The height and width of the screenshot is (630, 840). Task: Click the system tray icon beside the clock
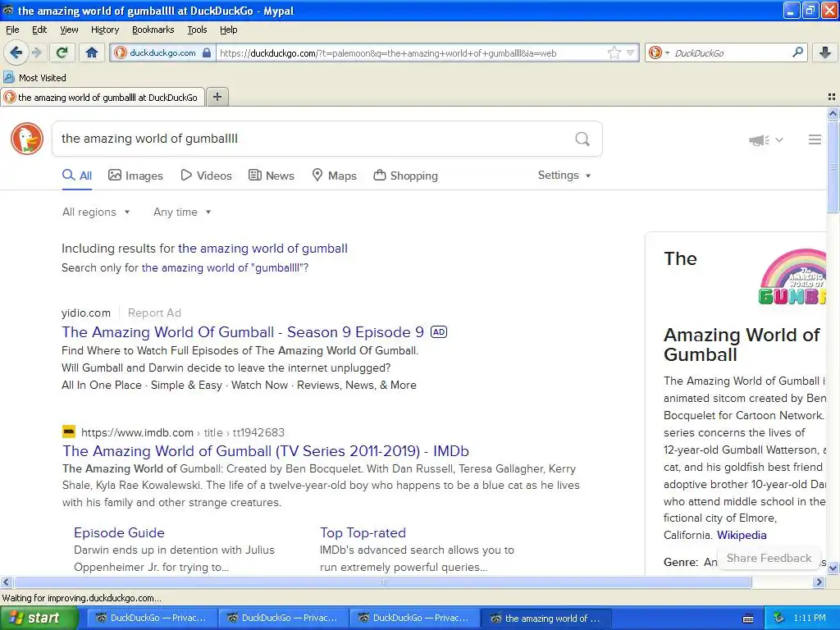(x=778, y=619)
